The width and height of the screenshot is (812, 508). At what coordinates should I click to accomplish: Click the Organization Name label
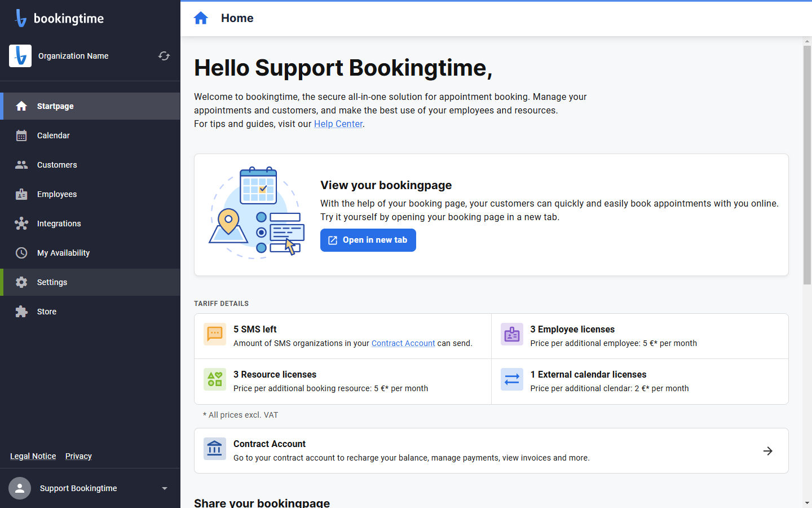pos(73,56)
